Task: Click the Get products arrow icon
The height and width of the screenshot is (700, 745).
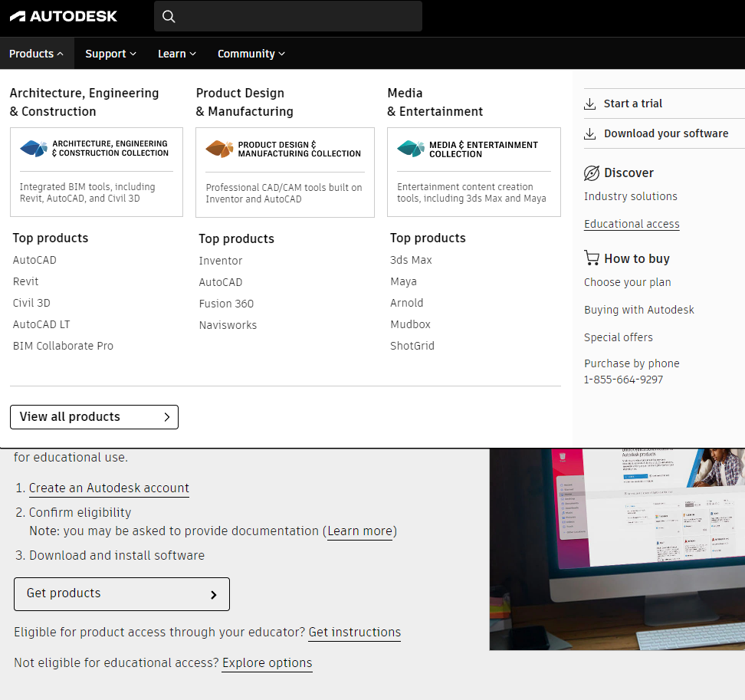Action: pyautogui.click(x=214, y=594)
